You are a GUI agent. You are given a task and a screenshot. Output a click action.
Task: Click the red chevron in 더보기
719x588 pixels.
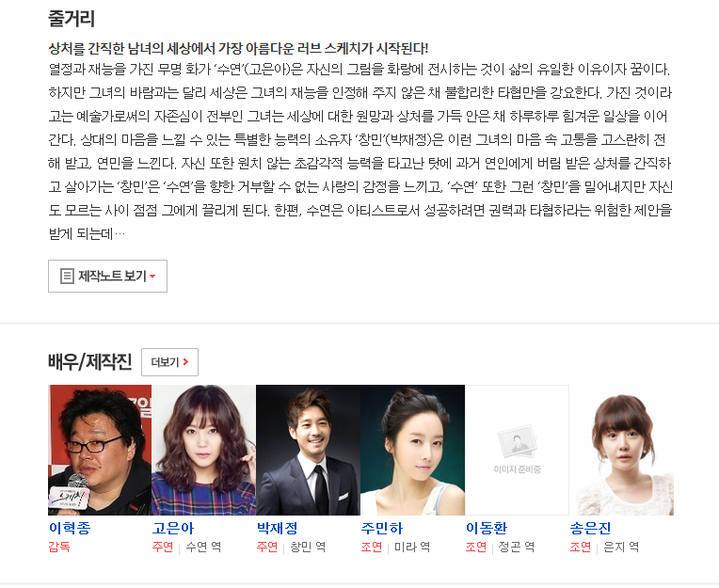tap(185, 361)
